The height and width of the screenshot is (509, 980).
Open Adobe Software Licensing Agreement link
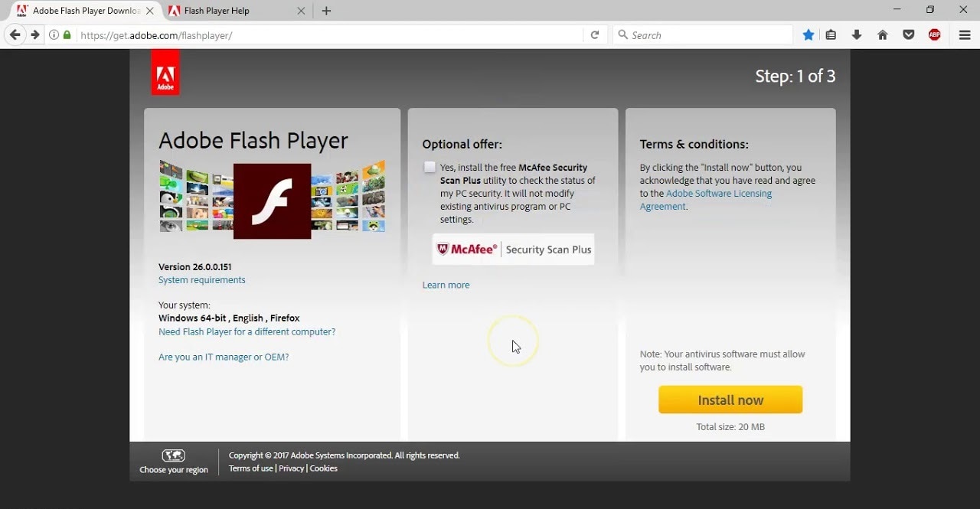(706, 200)
